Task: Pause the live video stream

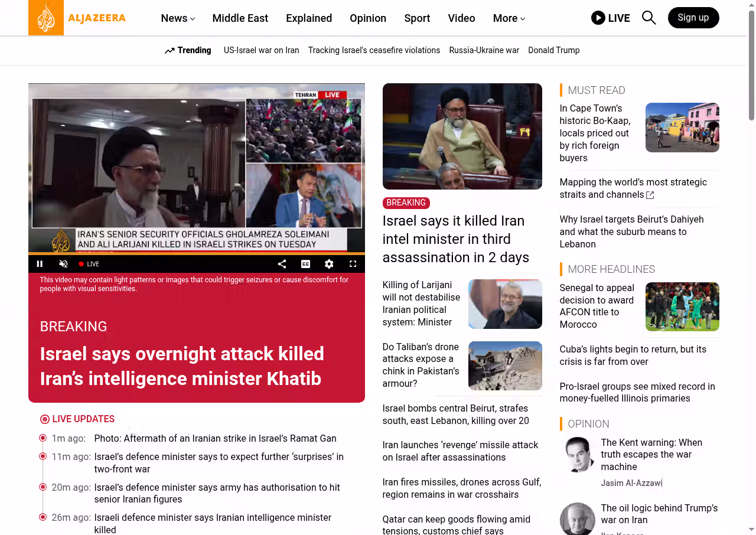Action: pyautogui.click(x=40, y=264)
